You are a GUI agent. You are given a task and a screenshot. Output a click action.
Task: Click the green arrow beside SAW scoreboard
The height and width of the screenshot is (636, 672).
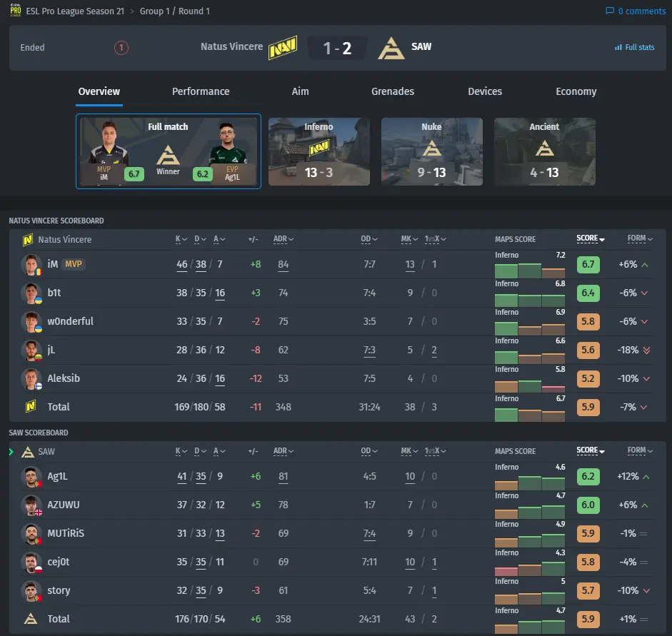(x=11, y=452)
